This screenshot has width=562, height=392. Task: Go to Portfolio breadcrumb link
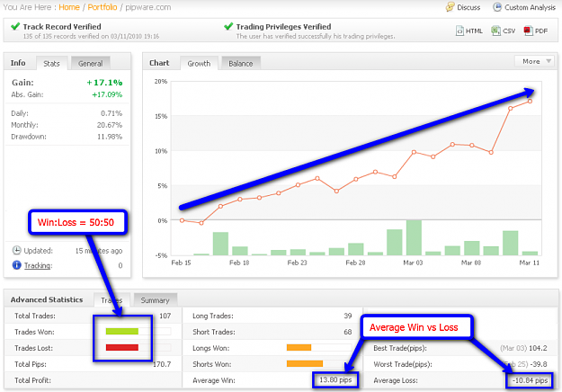[x=103, y=7]
